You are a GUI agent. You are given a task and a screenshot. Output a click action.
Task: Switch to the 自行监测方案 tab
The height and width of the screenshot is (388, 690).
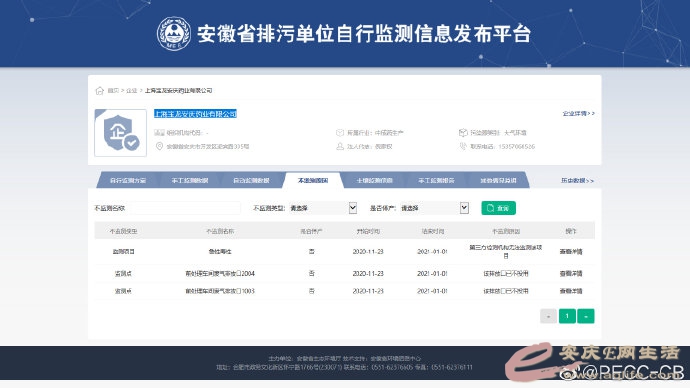click(x=128, y=180)
